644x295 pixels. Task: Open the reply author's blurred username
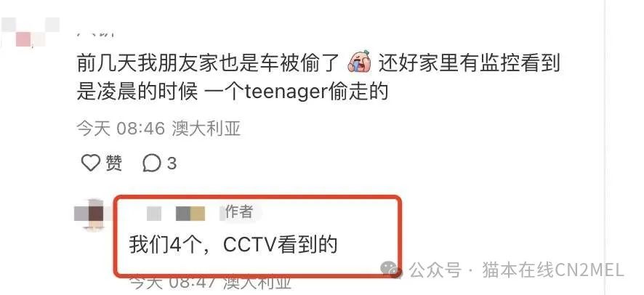pyautogui.click(x=176, y=214)
